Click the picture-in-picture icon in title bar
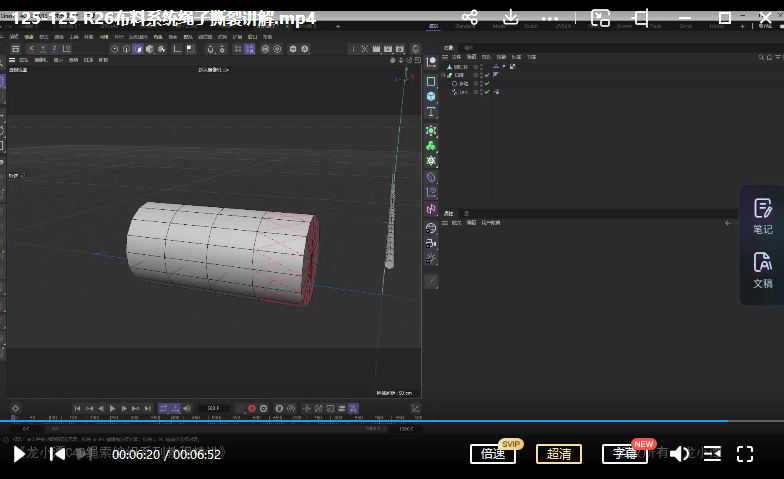This screenshot has width=784, height=479. click(x=600, y=18)
